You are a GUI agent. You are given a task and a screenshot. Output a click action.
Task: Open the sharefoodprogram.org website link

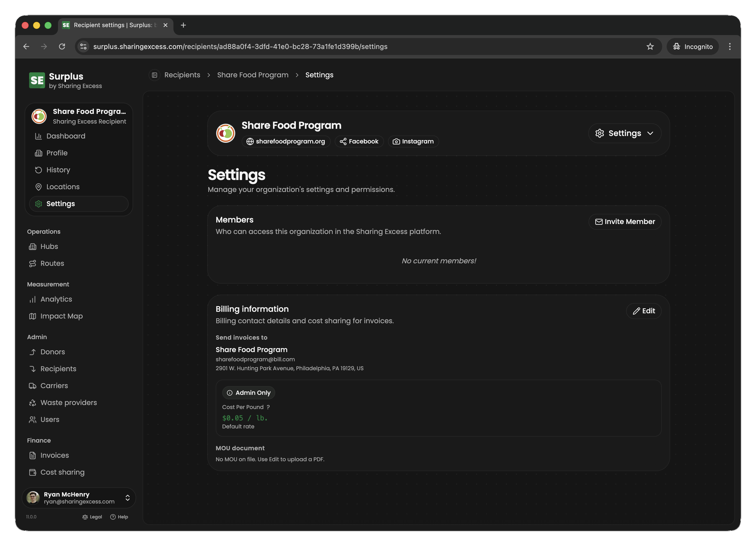coord(286,141)
